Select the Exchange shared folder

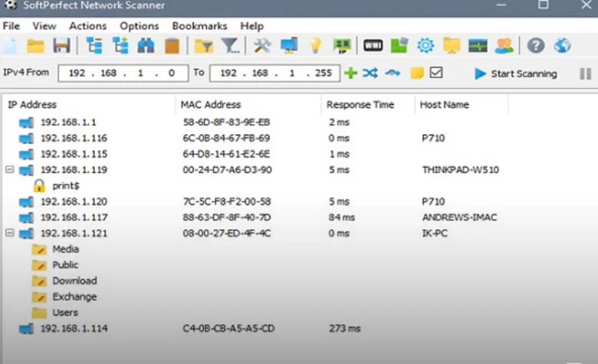[74, 297]
